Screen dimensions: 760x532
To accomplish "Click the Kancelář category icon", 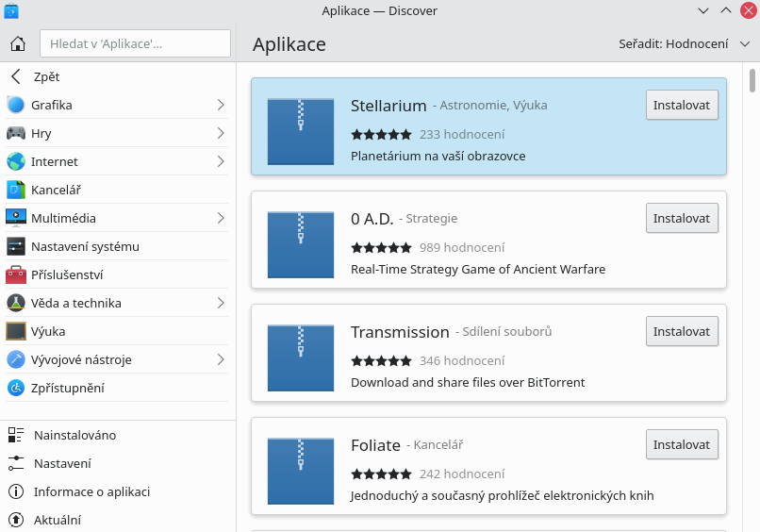I will [15, 190].
